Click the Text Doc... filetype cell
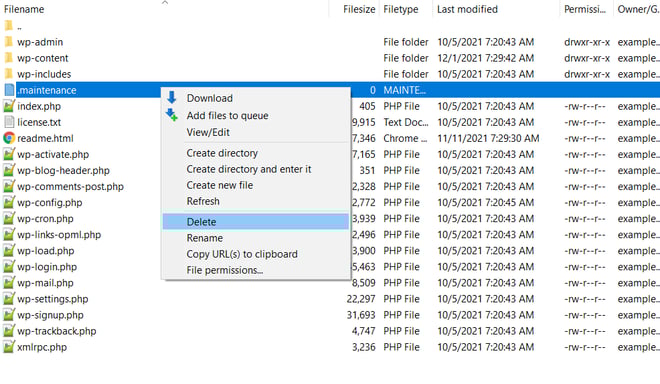 coord(406,122)
